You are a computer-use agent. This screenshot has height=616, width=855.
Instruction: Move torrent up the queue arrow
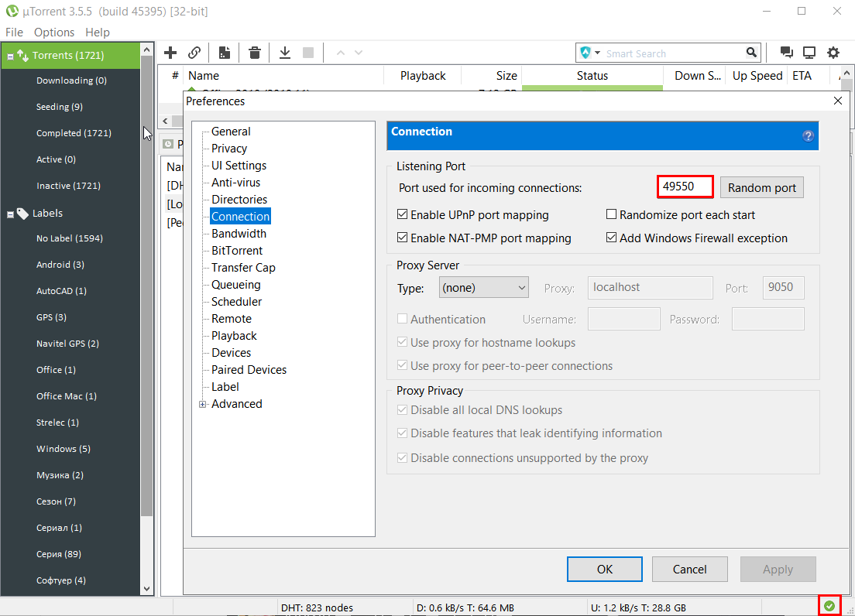341,53
